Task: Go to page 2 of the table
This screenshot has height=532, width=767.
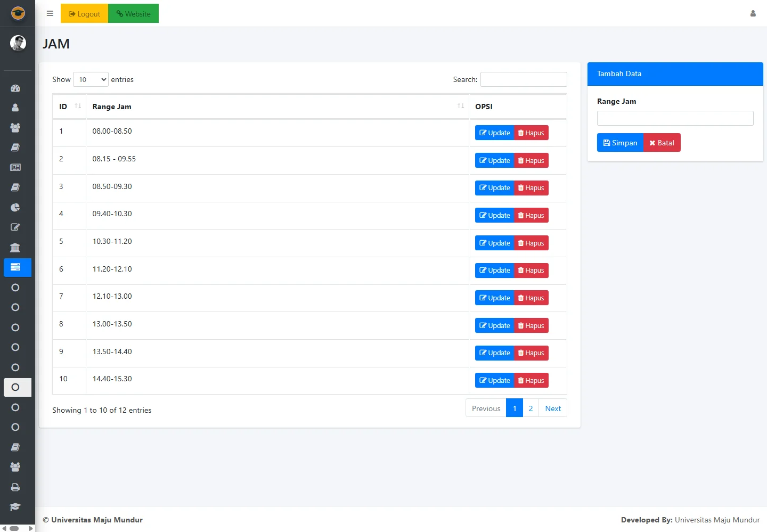Action: [x=531, y=408]
